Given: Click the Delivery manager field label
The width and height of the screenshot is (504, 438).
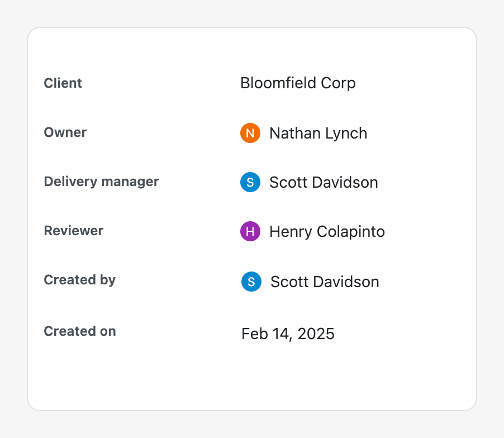Looking at the screenshot, I should (101, 182).
